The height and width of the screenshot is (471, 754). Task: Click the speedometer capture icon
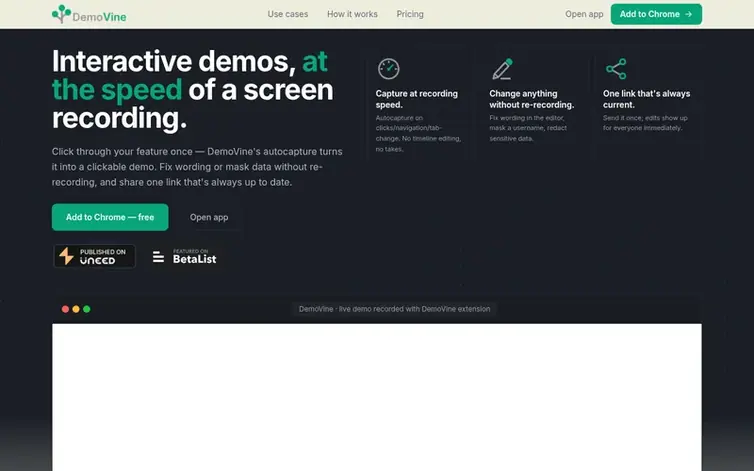click(x=389, y=69)
